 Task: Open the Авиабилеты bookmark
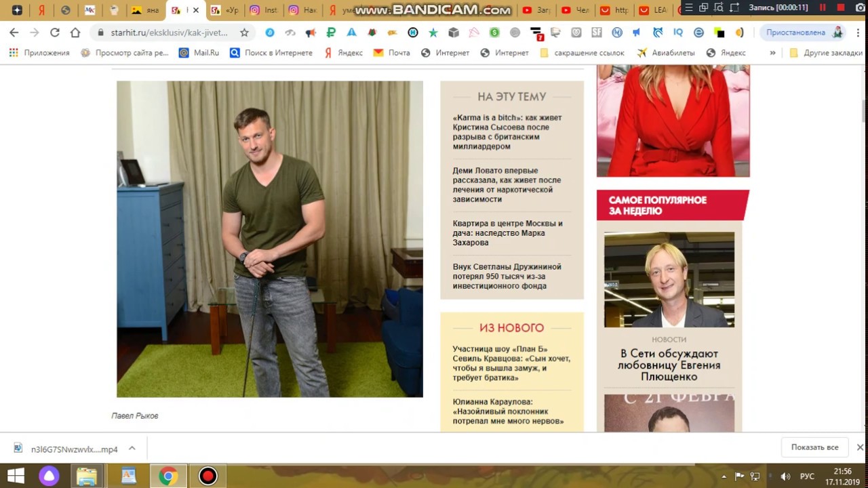point(666,53)
